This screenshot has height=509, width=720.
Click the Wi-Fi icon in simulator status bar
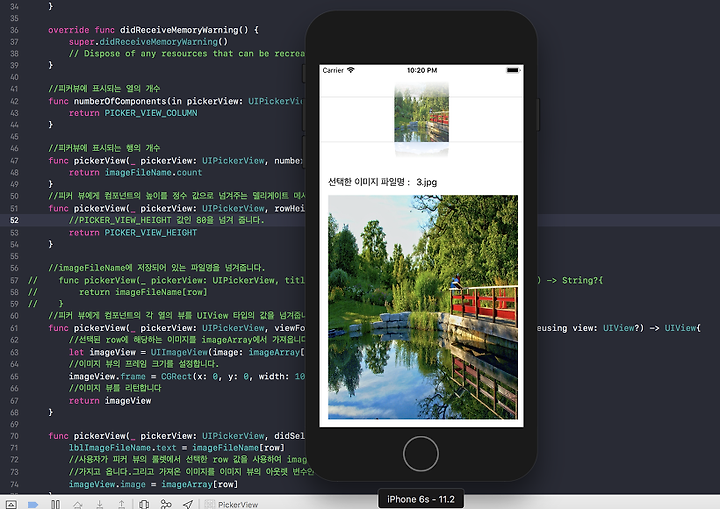click(351, 70)
